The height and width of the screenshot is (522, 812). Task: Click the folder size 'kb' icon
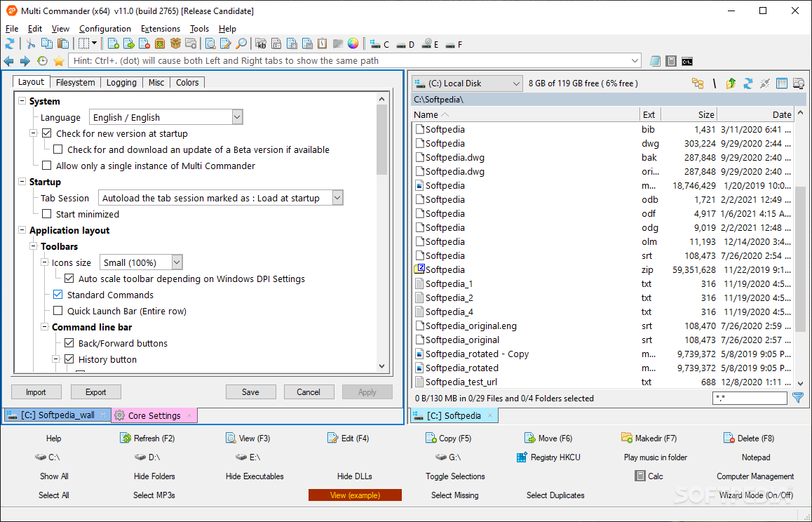pos(260,44)
